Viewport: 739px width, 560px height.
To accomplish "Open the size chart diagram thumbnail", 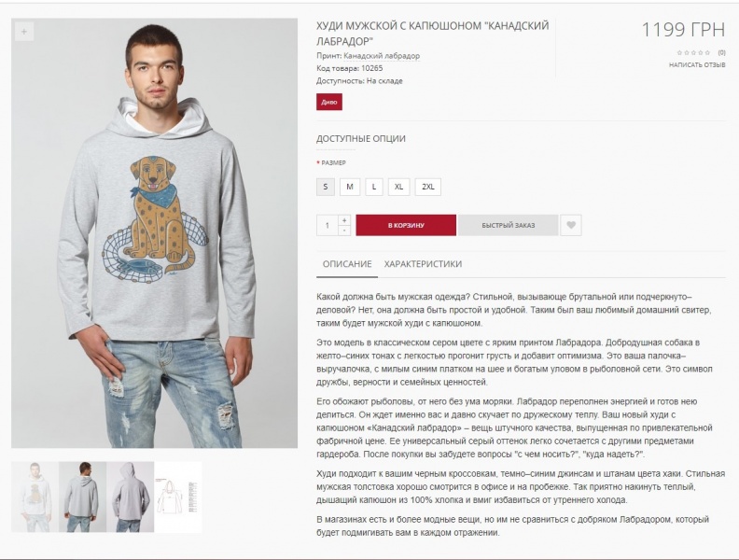I will [178, 497].
